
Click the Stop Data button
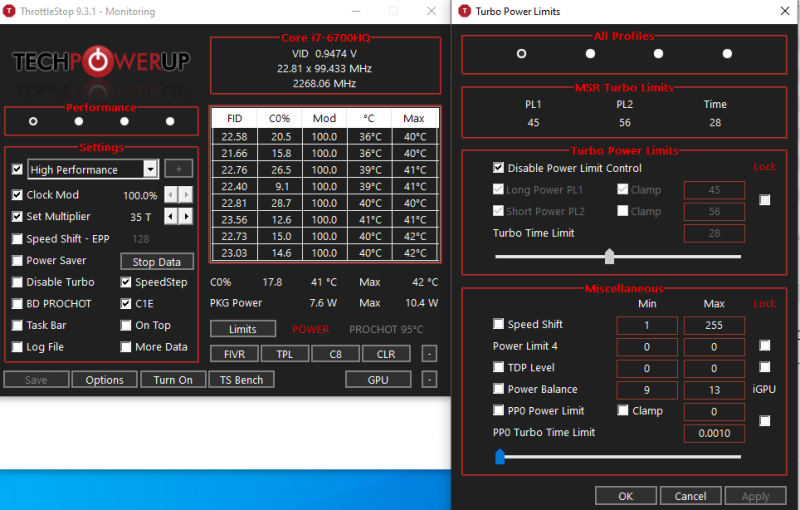click(x=157, y=262)
